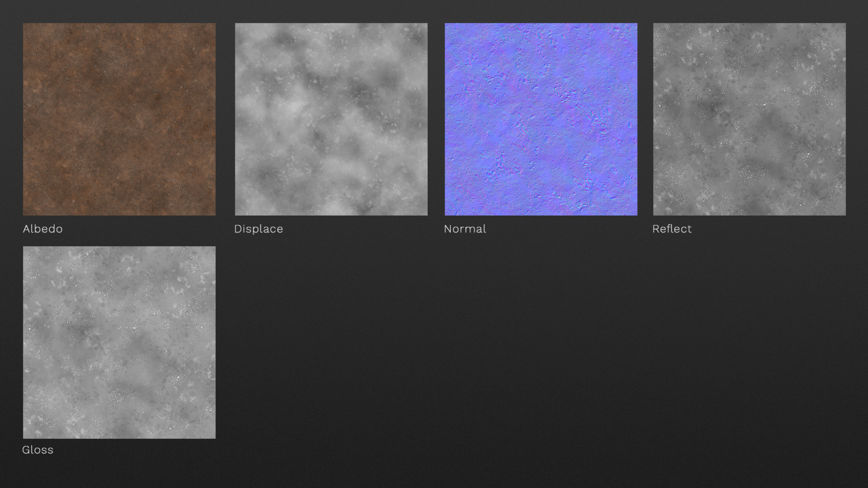The height and width of the screenshot is (488, 868).
Task: Click the "Displace" label text
Action: [x=259, y=229]
